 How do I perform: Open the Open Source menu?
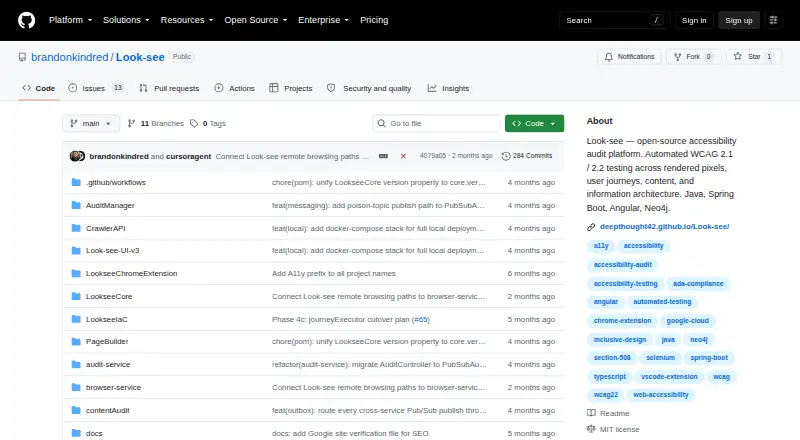pos(256,20)
